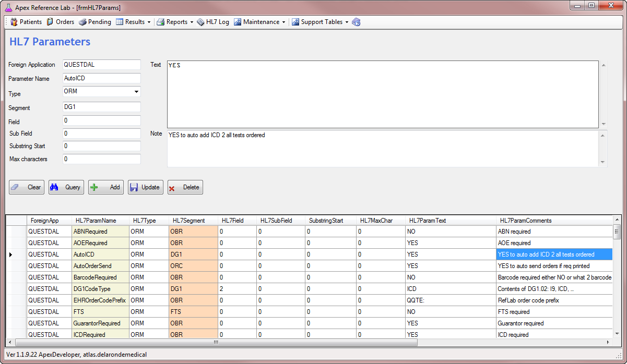Focus the Foreign Application field
Viewport: 627px width, 364px height.
click(101, 65)
